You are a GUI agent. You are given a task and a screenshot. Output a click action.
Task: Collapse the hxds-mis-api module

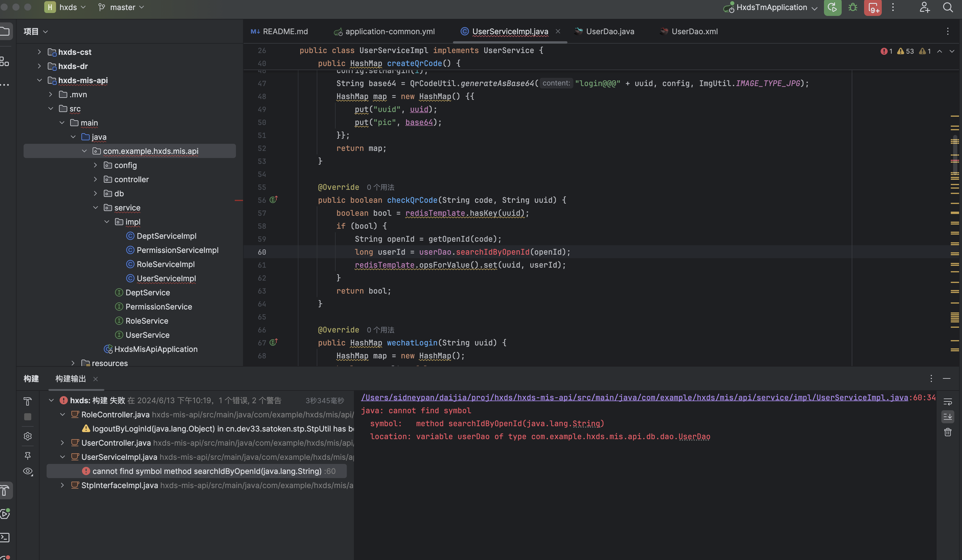pyautogui.click(x=39, y=80)
